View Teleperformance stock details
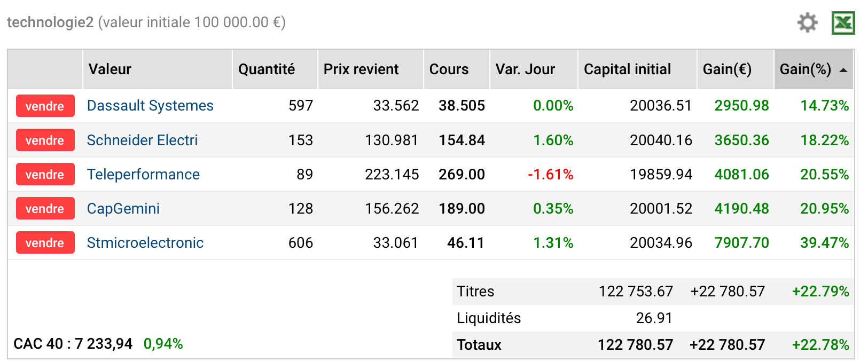The image size is (868, 361). point(143,174)
